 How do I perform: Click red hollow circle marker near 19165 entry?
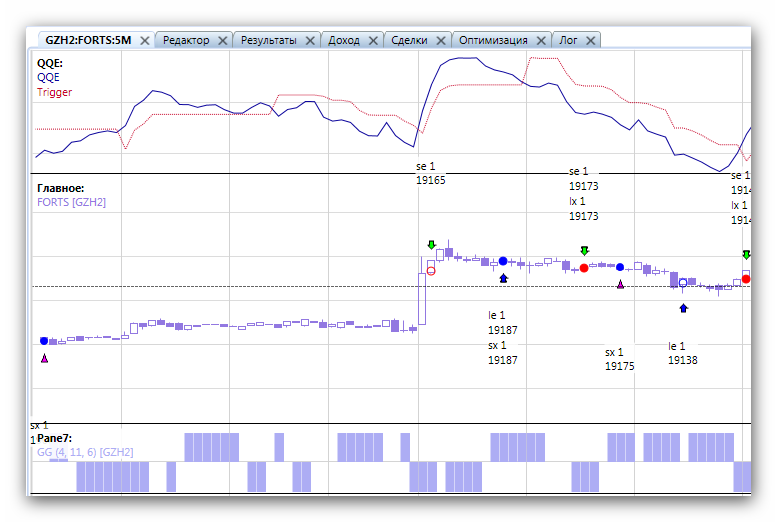point(431,271)
